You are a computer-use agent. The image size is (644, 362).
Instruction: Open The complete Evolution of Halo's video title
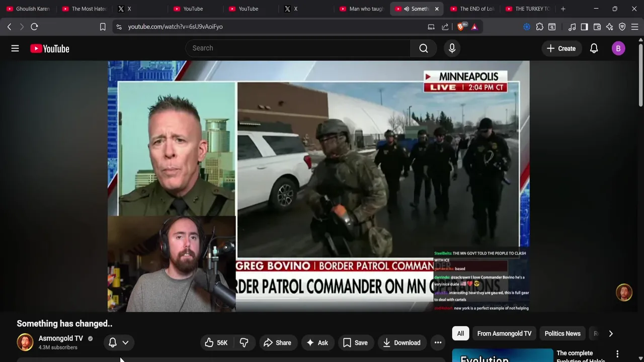[582, 356]
